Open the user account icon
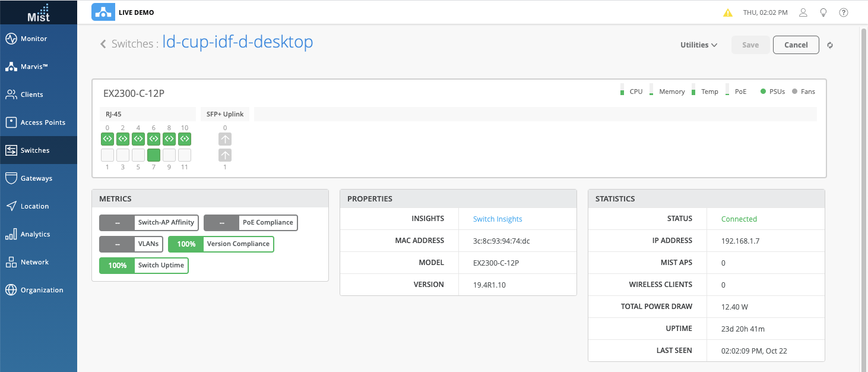The height and width of the screenshot is (372, 868). click(803, 12)
